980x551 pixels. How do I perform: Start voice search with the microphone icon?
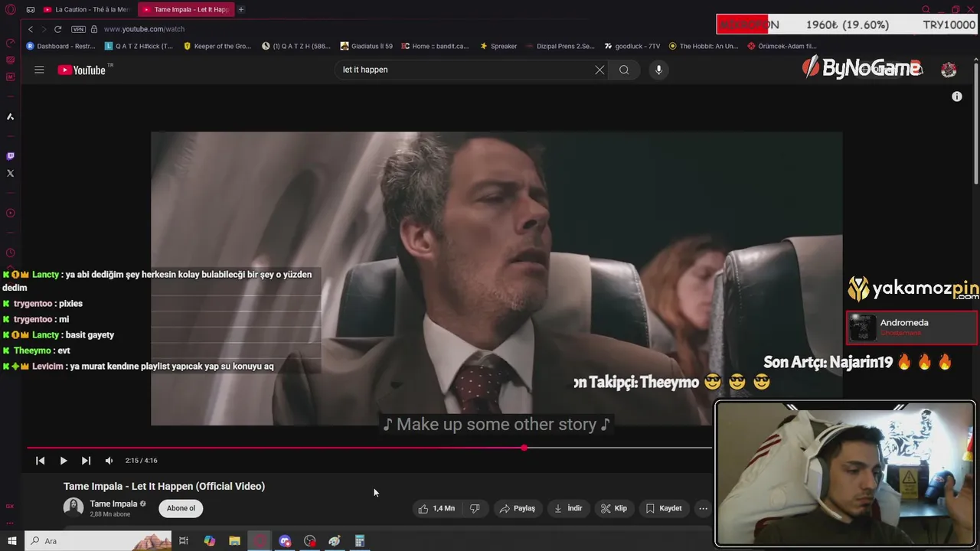pos(658,70)
